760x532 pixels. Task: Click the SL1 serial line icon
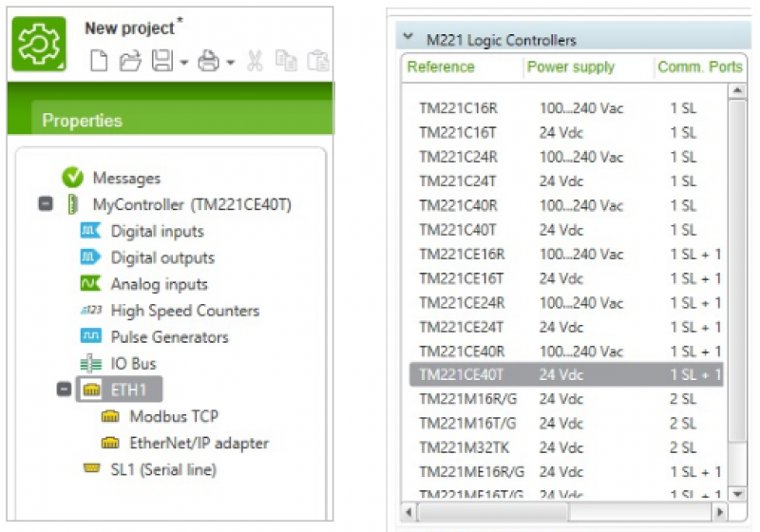91,468
